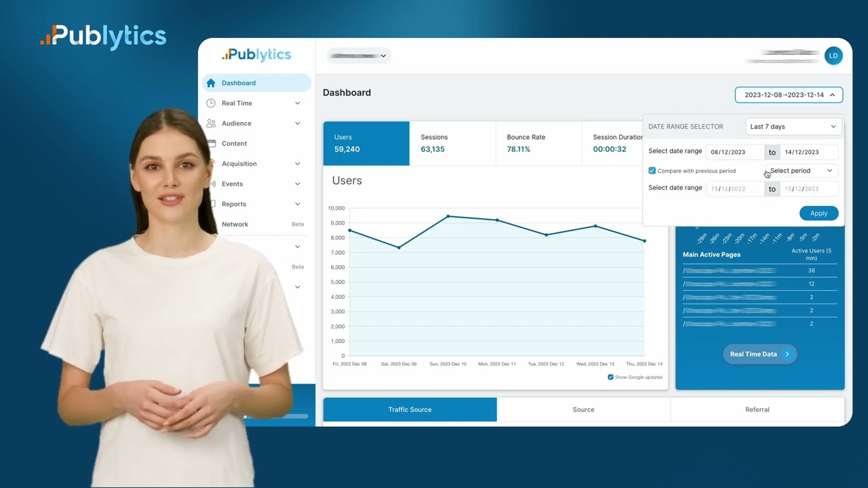
Task: Expand the Audience menu chevron
Action: coord(297,123)
